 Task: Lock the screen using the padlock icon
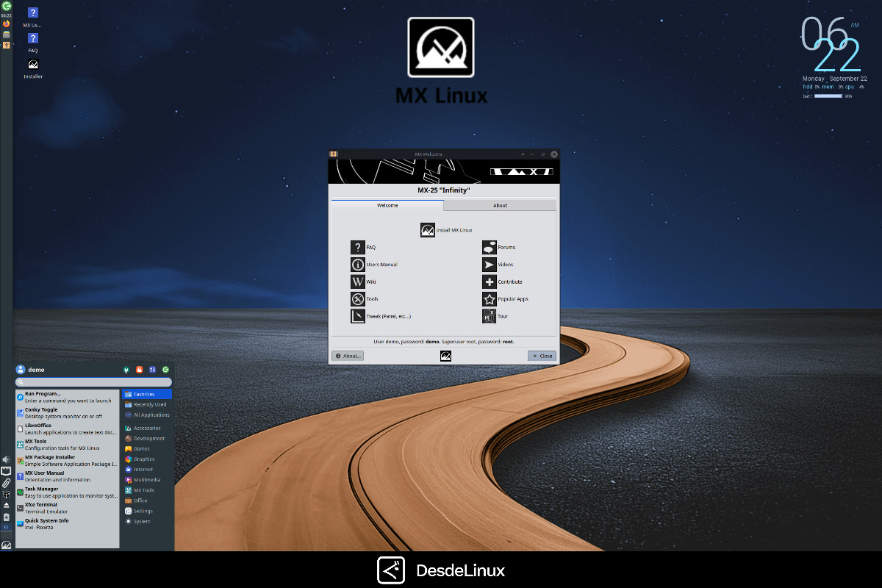[x=140, y=370]
